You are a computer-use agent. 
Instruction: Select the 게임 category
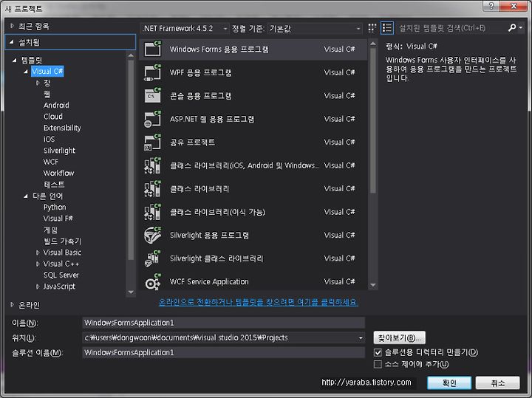(50, 230)
